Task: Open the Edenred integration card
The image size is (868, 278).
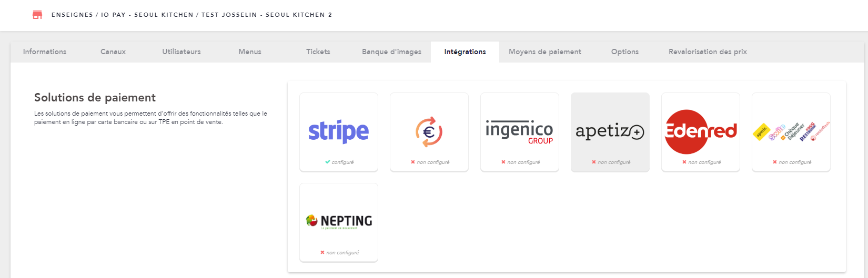Action: click(701, 132)
